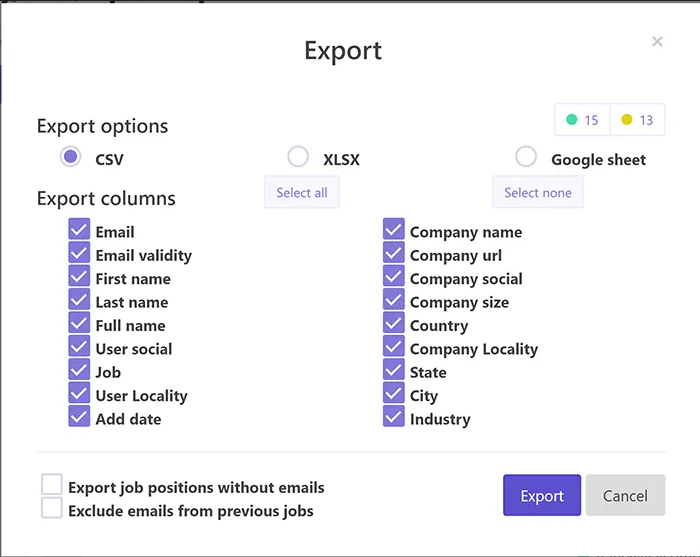Toggle the Email validity checkbox
Screen dimensions: 700x557
tap(79, 254)
